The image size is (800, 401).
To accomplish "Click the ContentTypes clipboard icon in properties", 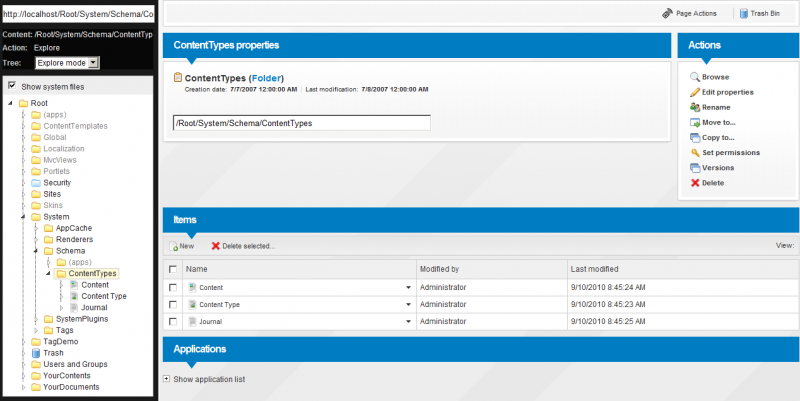I will [178, 78].
